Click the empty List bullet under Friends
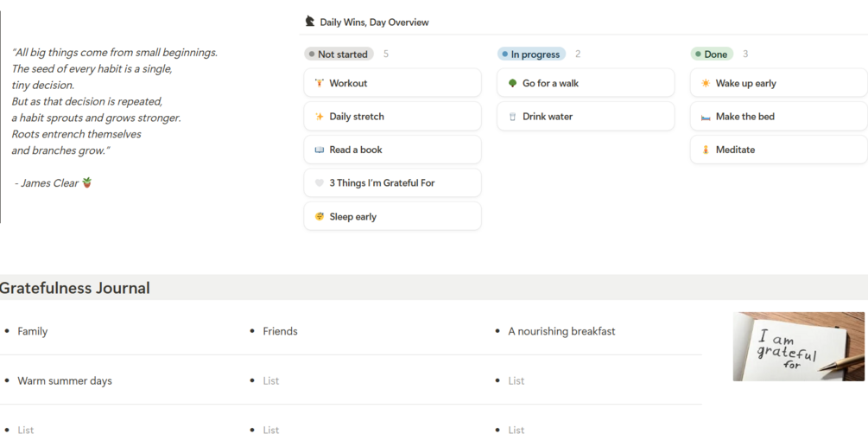Viewport: 868px width, 434px height. tap(271, 381)
